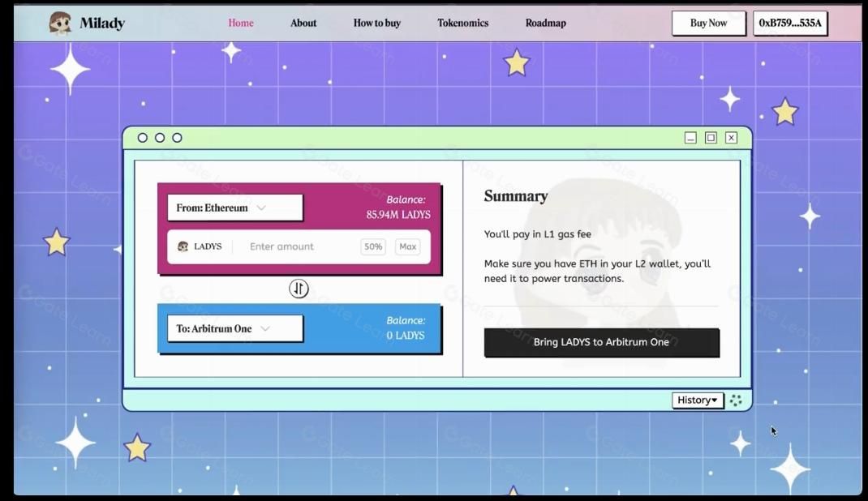868x501 pixels.
Task: Click the Milady brand name
Action: click(x=102, y=24)
